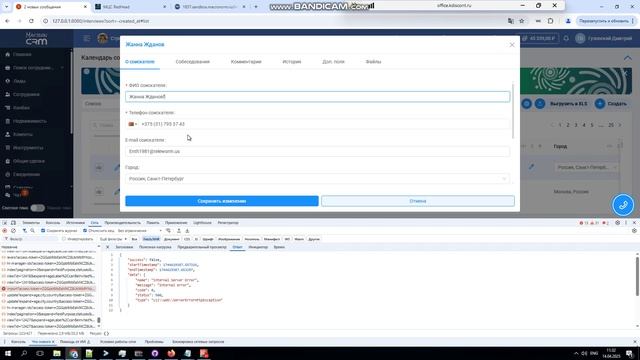Open DevTools Lighthouse tab
640x360 pixels.
202,223
